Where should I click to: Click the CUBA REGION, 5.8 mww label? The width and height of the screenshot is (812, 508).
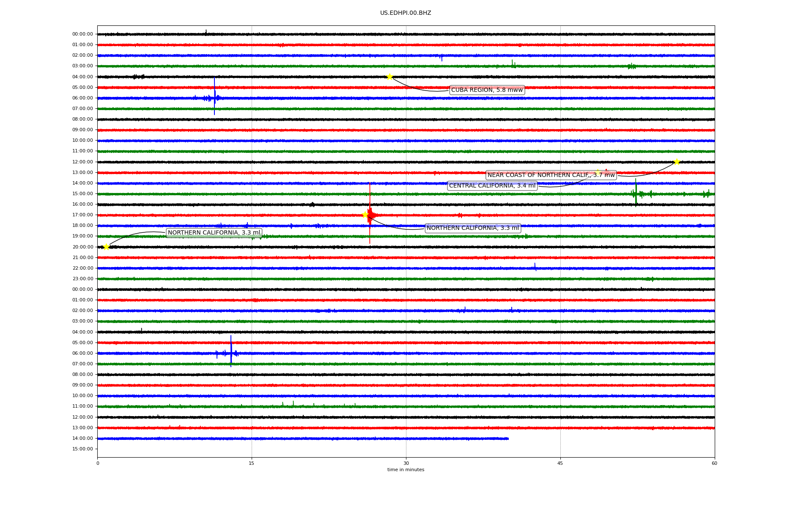(x=487, y=90)
